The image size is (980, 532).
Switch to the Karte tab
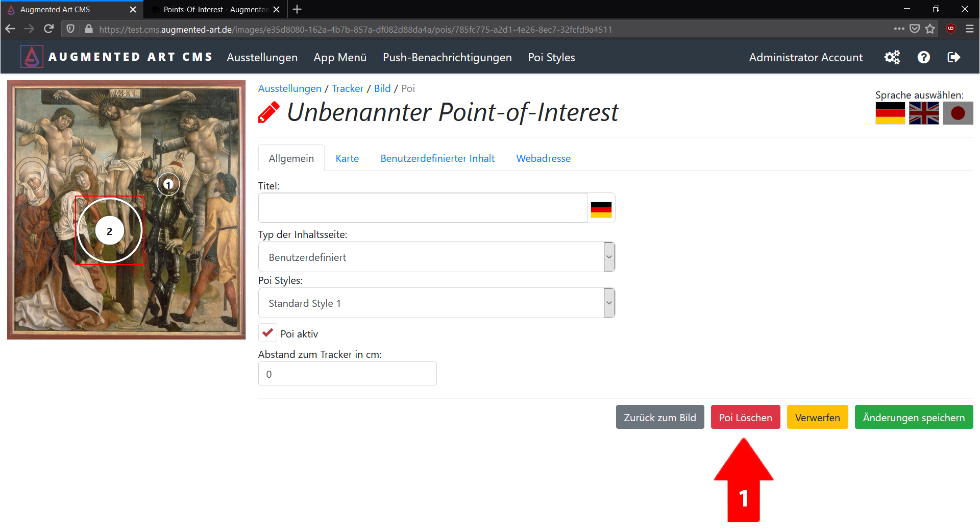pos(347,158)
